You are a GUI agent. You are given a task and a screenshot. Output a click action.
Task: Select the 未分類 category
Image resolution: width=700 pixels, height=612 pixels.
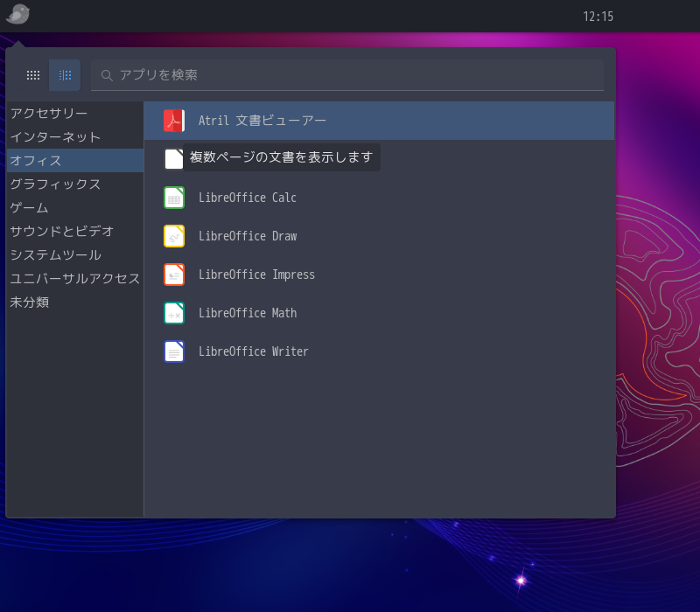point(75,302)
